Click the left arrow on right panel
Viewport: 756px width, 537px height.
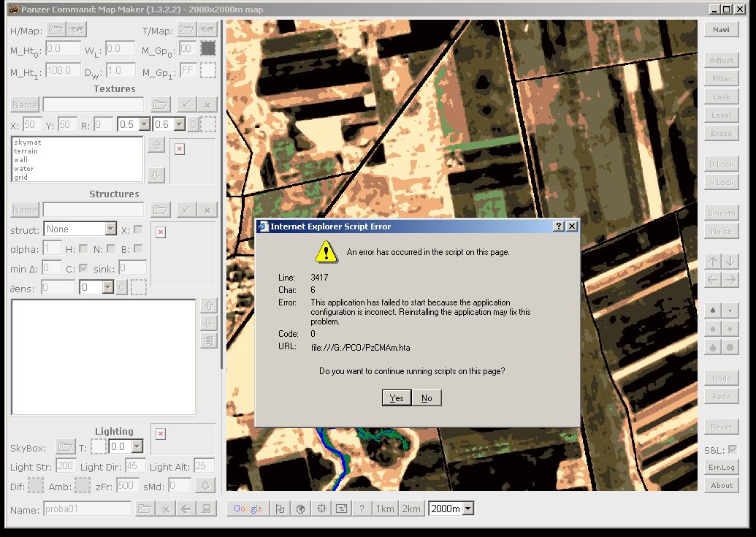(x=713, y=280)
